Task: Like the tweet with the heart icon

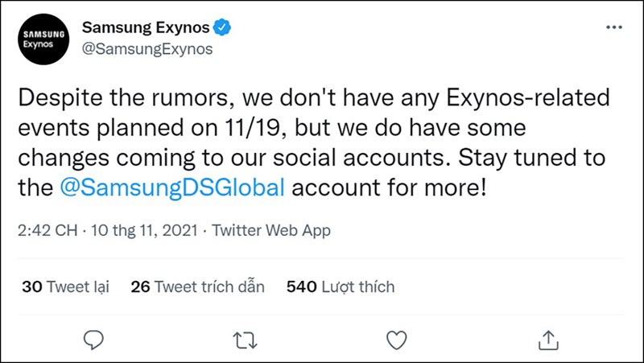Action: pyautogui.click(x=397, y=338)
